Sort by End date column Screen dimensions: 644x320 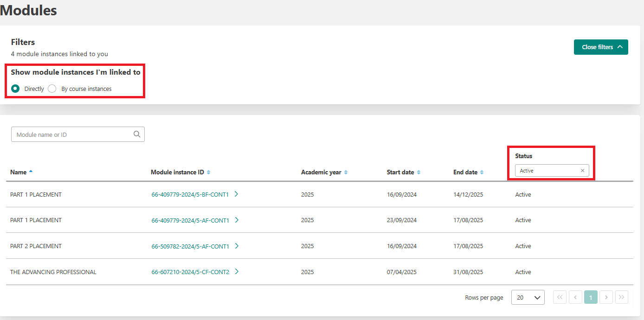click(x=482, y=173)
